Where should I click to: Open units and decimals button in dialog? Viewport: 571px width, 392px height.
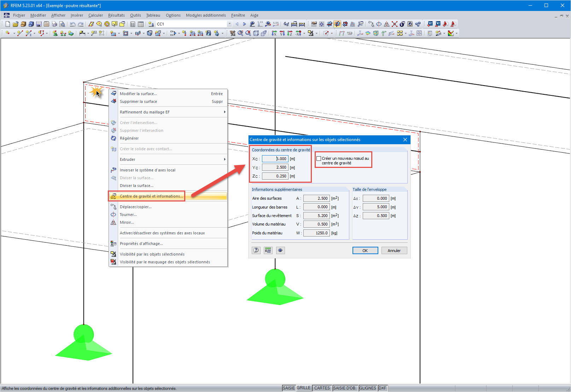[x=268, y=250]
